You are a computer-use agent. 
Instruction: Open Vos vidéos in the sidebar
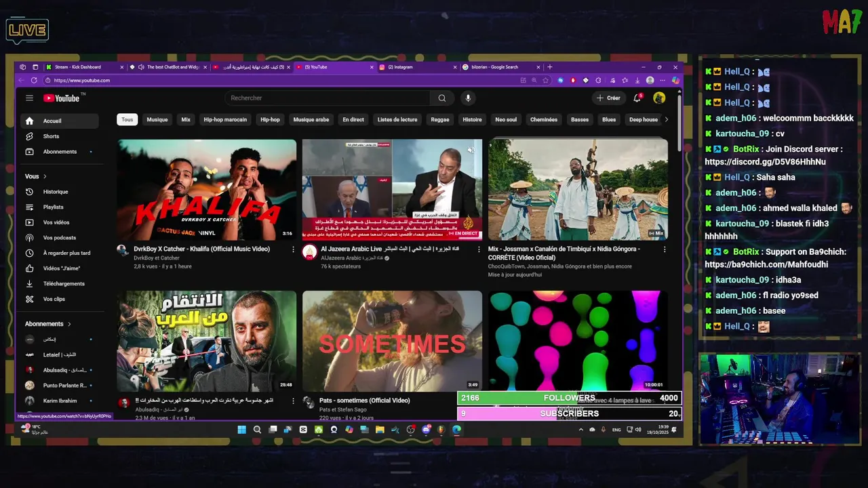click(59, 222)
